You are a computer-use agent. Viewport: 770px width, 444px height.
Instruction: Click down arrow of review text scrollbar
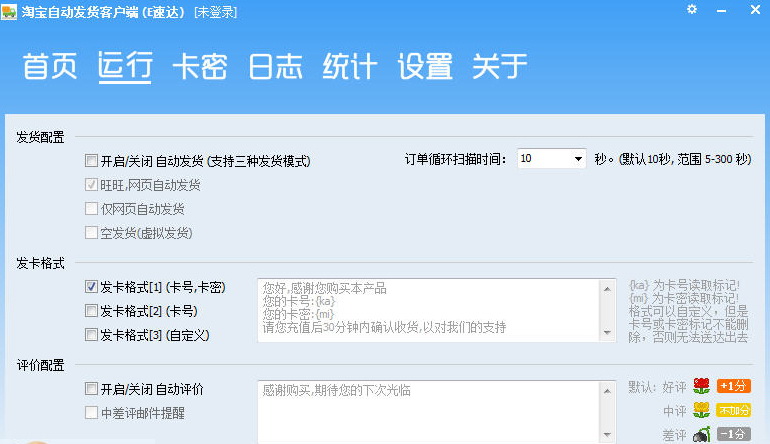(x=607, y=435)
